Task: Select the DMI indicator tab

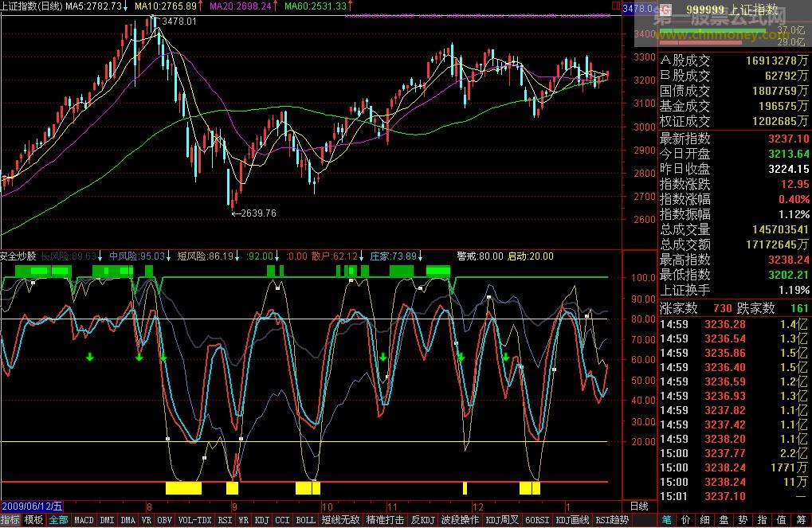Action: (x=108, y=520)
